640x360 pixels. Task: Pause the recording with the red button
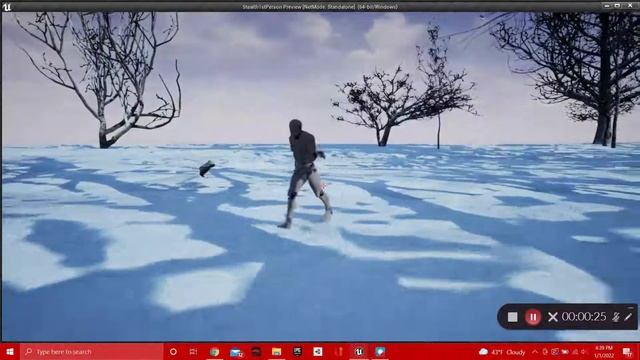[533, 317]
